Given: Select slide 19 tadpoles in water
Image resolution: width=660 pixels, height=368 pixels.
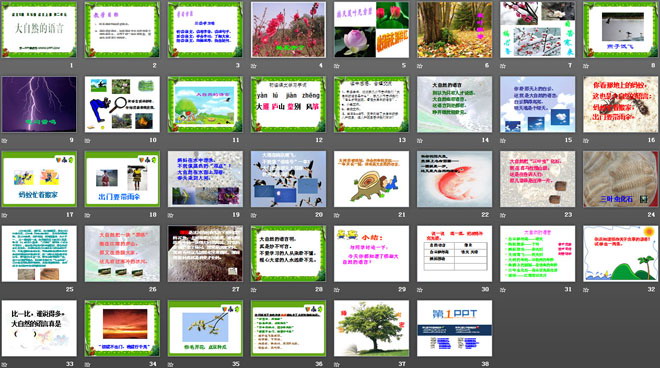Looking at the screenshot, I should (x=205, y=179).
